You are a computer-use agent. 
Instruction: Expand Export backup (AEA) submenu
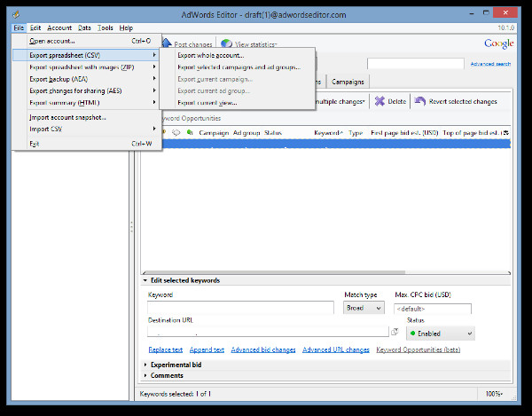tap(87, 79)
